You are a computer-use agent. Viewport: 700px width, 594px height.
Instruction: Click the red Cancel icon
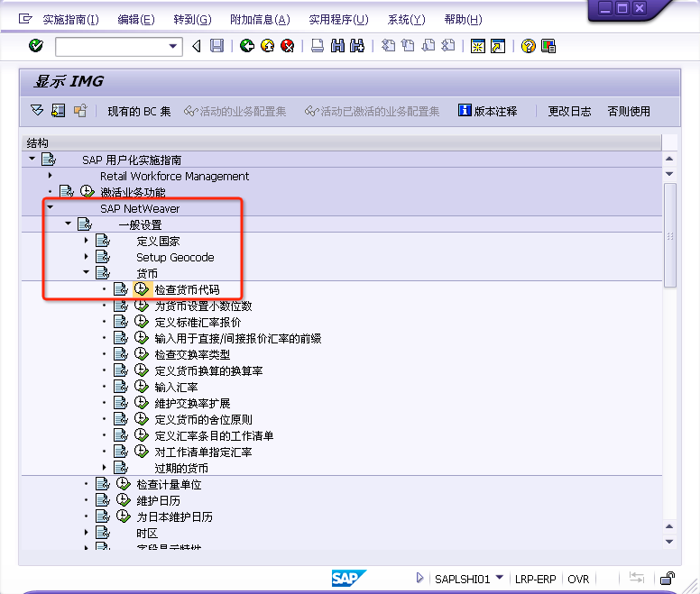pyautogui.click(x=288, y=45)
